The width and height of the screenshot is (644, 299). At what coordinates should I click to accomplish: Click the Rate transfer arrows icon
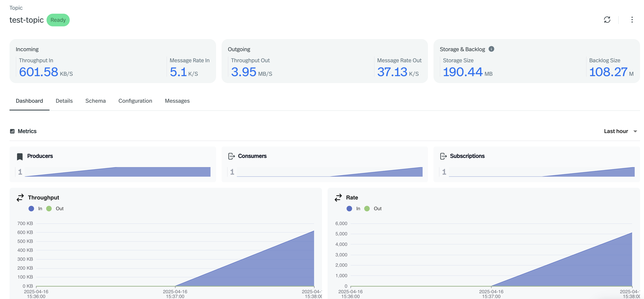(x=338, y=197)
